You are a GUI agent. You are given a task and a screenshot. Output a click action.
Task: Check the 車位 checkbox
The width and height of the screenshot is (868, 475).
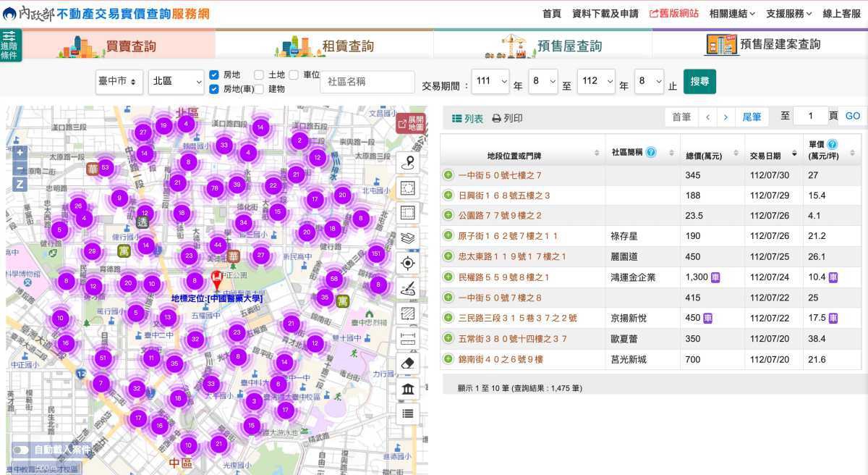pos(294,75)
